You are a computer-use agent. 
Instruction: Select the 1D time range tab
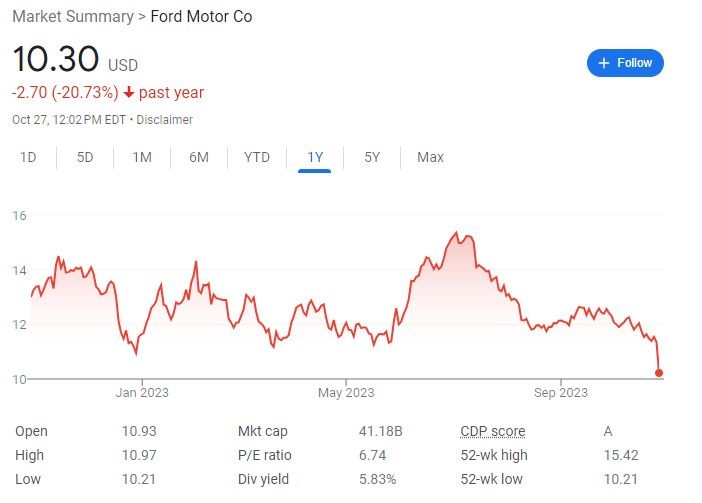[28, 157]
